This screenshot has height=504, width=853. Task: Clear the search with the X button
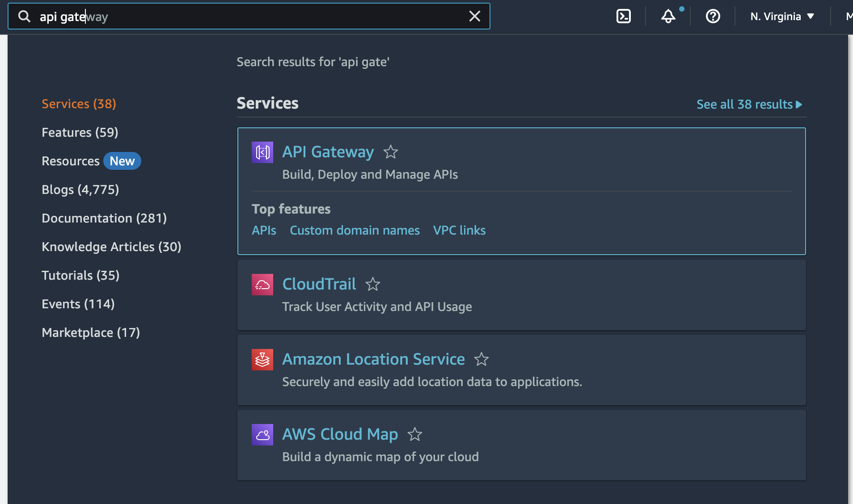(x=474, y=16)
